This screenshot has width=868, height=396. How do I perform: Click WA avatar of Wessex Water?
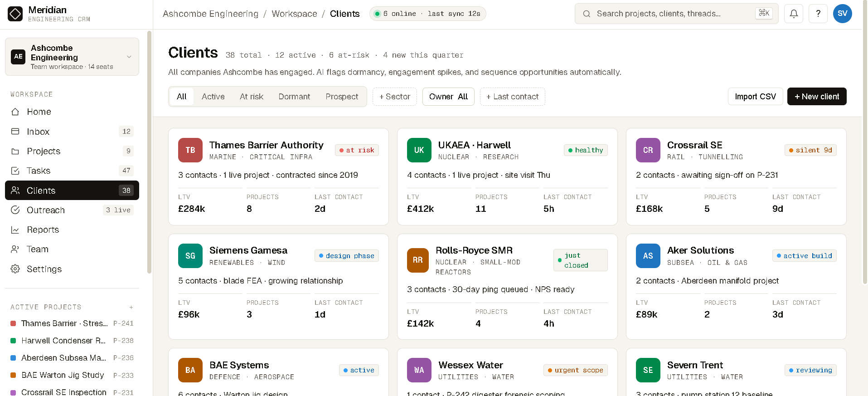click(419, 370)
